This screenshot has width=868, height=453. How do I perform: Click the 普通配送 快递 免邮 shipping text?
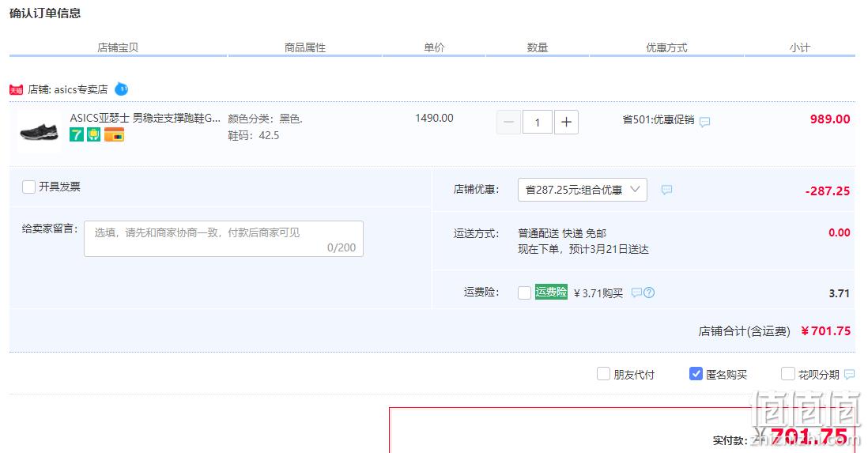point(562,233)
